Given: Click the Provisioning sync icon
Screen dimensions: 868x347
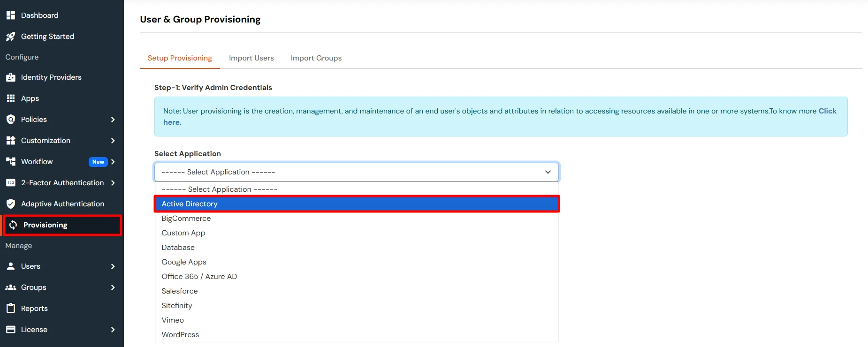Looking at the screenshot, I should [13, 225].
